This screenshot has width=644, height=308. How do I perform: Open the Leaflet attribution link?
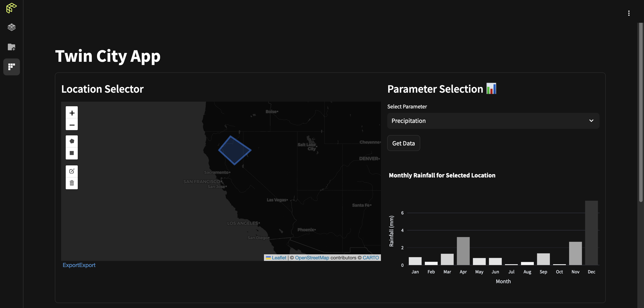click(x=279, y=257)
